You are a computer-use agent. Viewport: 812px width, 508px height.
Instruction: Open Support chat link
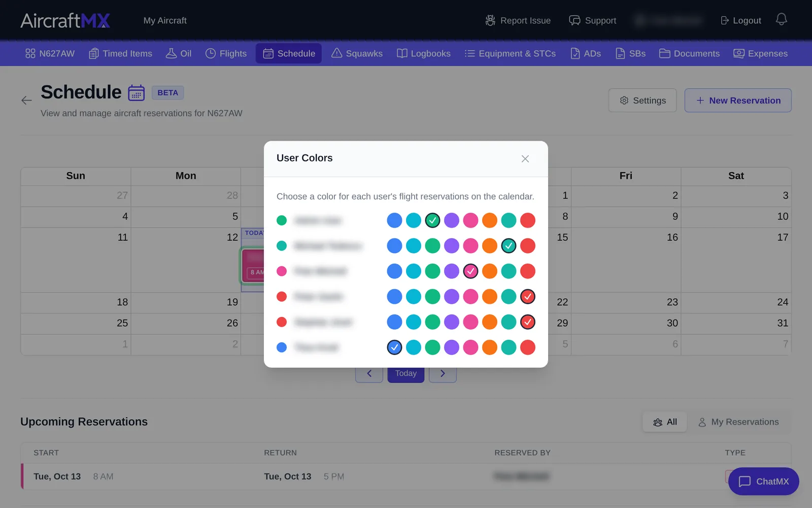(592, 20)
